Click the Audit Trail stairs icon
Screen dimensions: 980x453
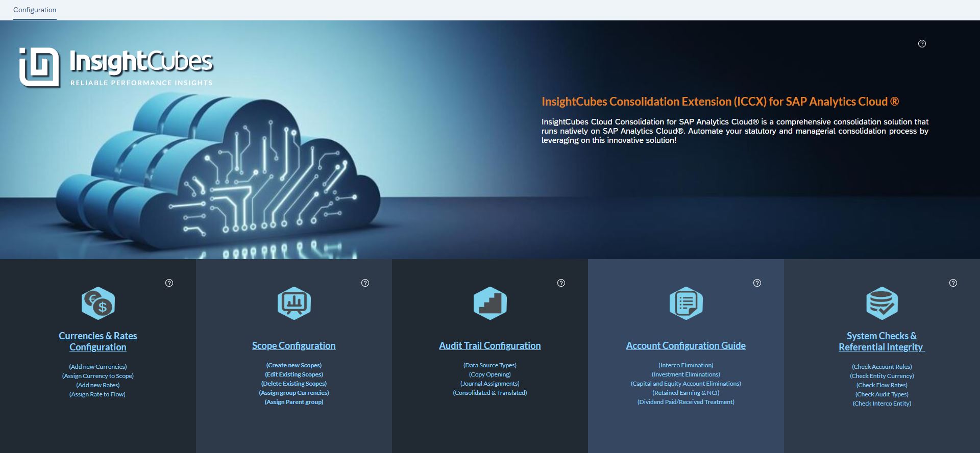tap(490, 303)
